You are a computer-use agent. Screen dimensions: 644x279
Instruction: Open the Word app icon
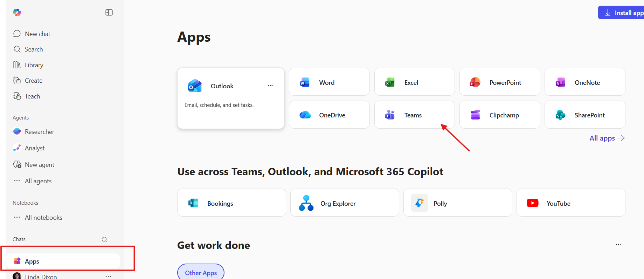305,82
